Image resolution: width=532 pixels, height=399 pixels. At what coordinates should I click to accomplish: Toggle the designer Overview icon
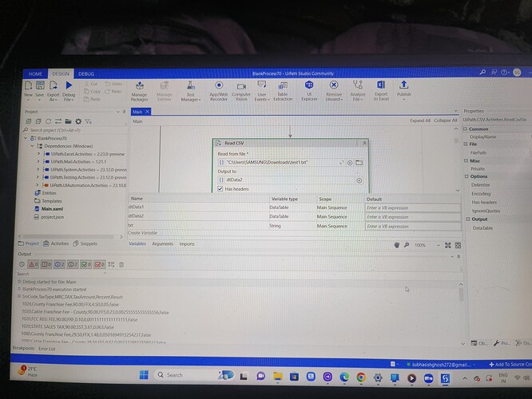tap(458, 245)
